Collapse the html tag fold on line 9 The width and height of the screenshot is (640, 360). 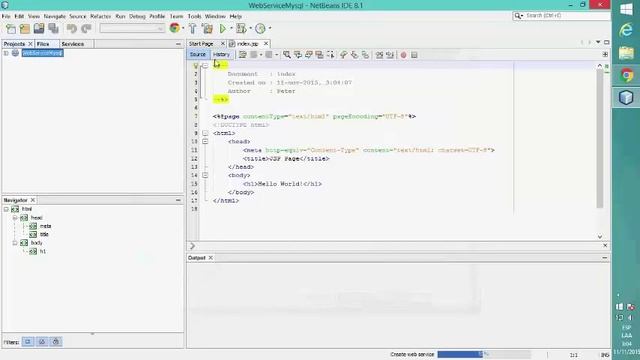pyautogui.click(x=205, y=133)
